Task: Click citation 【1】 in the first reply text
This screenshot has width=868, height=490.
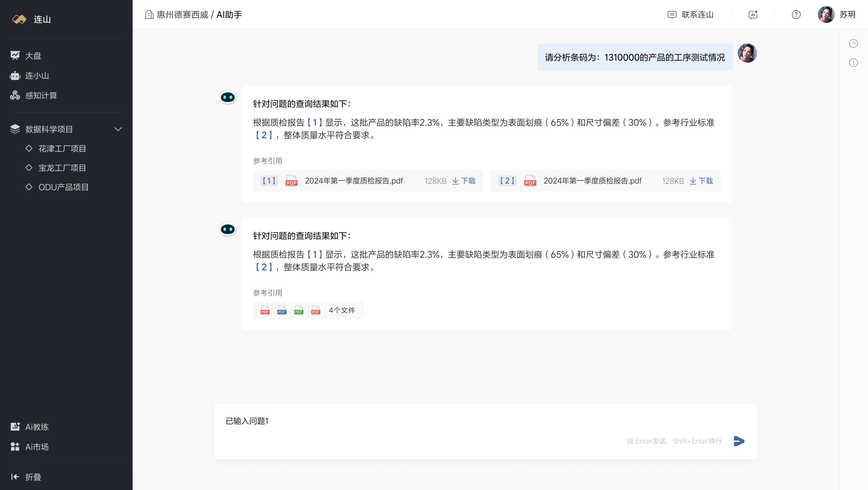Action: coord(315,122)
